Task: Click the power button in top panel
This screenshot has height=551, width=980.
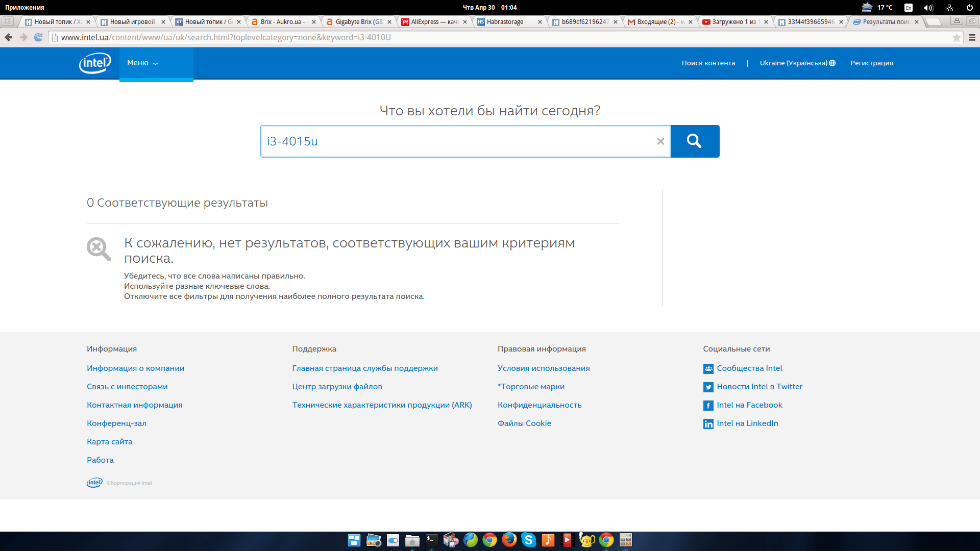Action: point(969,8)
